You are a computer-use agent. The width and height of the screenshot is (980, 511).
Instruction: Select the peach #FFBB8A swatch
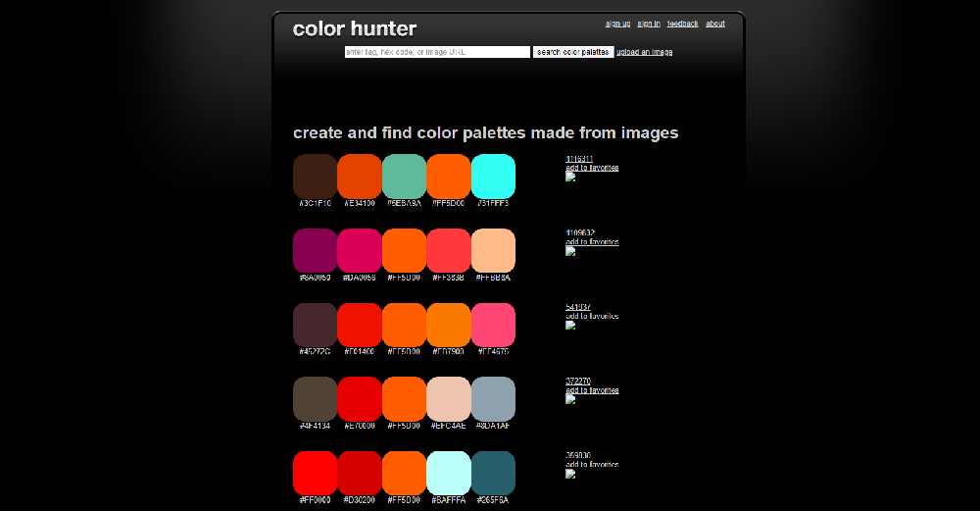click(x=493, y=251)
